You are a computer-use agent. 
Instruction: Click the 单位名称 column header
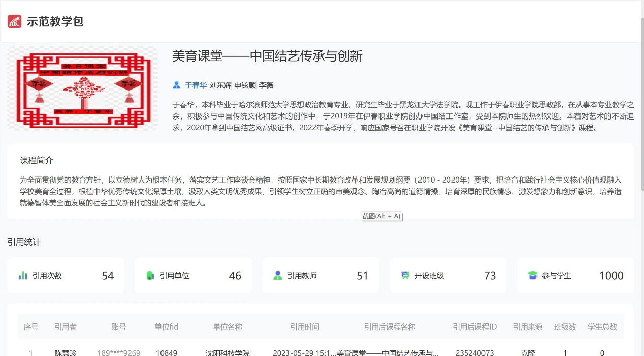click(228, 327)
